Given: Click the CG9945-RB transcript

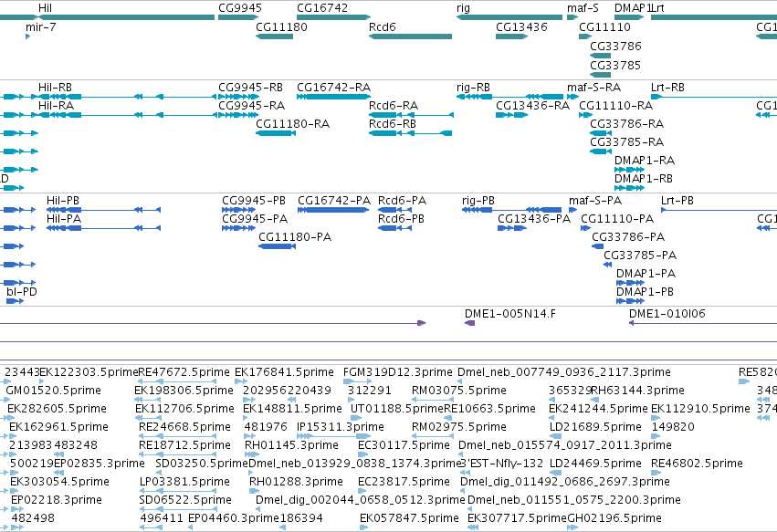Looking at the screenshot, I should pyautogui.click(x=250, y=88).
